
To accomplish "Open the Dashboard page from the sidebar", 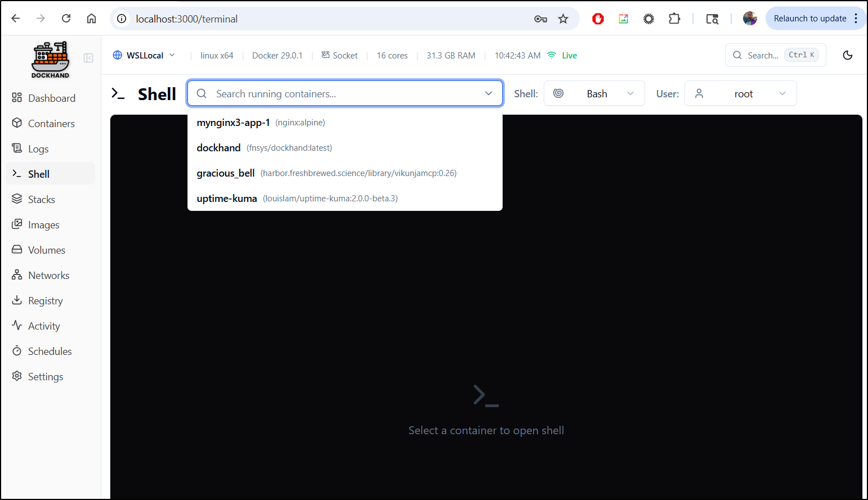I will 51,98.
